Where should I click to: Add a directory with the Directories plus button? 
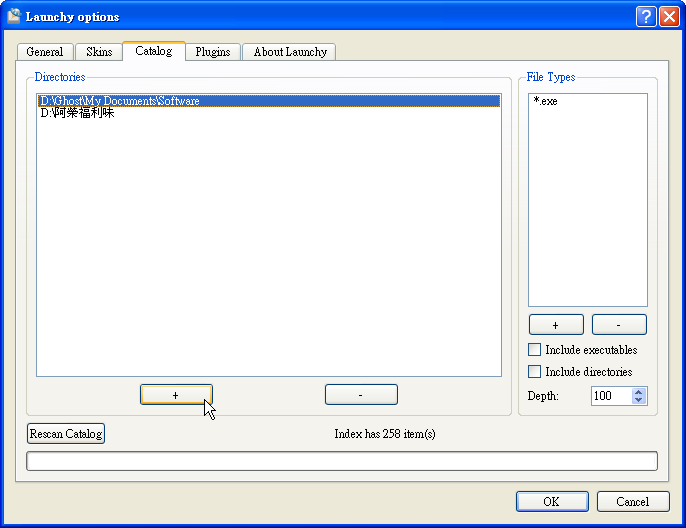point(176,395)
